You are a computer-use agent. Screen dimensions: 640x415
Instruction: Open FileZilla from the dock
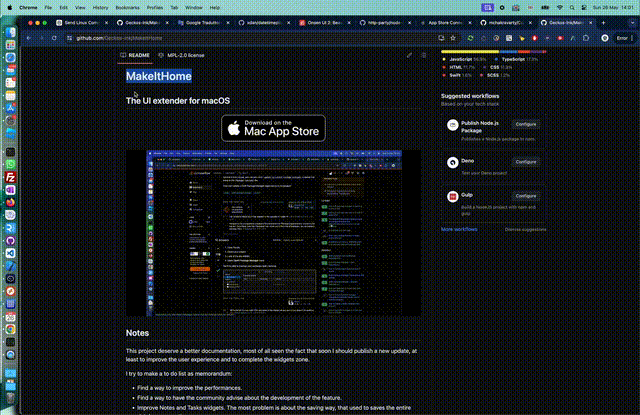pos(9,177)
